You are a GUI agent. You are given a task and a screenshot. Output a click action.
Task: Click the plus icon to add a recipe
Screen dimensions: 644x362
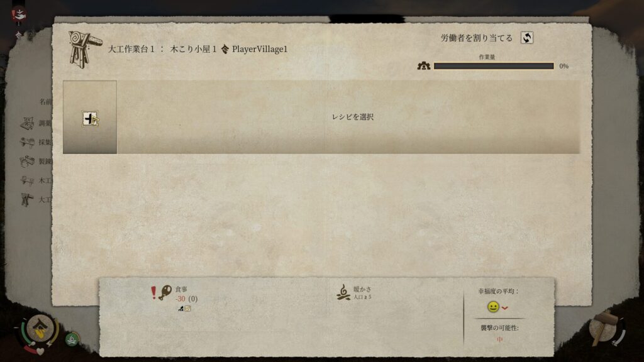tap(89, 118)
